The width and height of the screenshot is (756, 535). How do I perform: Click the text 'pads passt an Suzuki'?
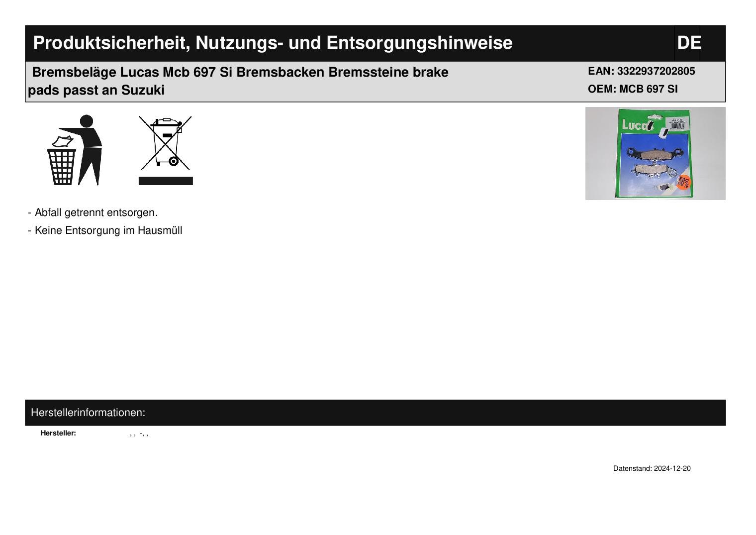[96, 91]
